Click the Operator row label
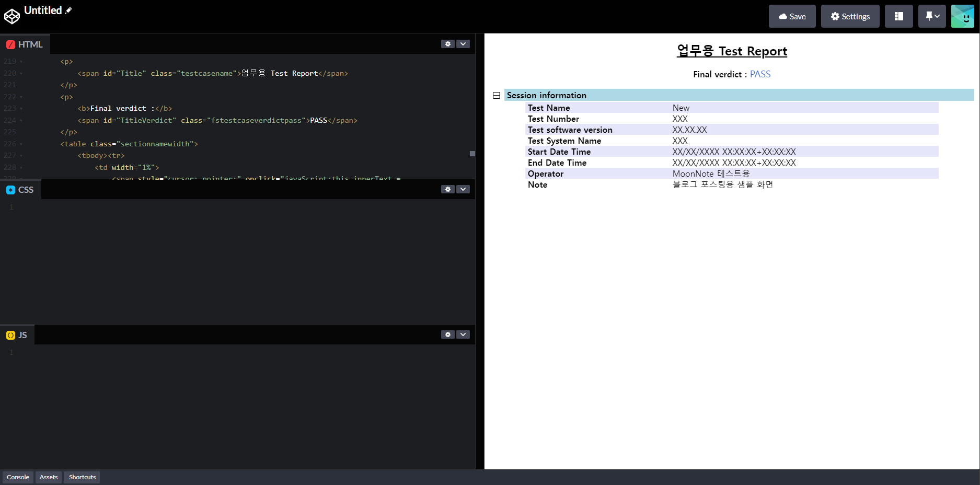The width and height of the screenshot is (980, 485). 545,174
